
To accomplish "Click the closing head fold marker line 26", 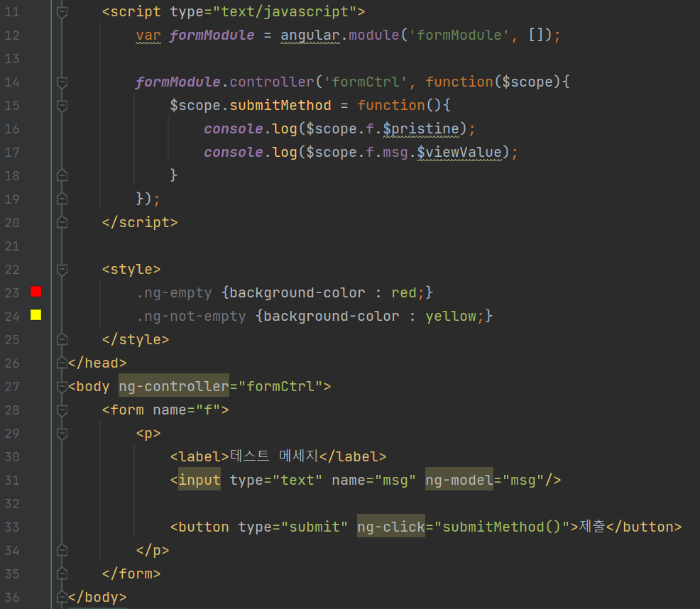I will pos(62,363).
